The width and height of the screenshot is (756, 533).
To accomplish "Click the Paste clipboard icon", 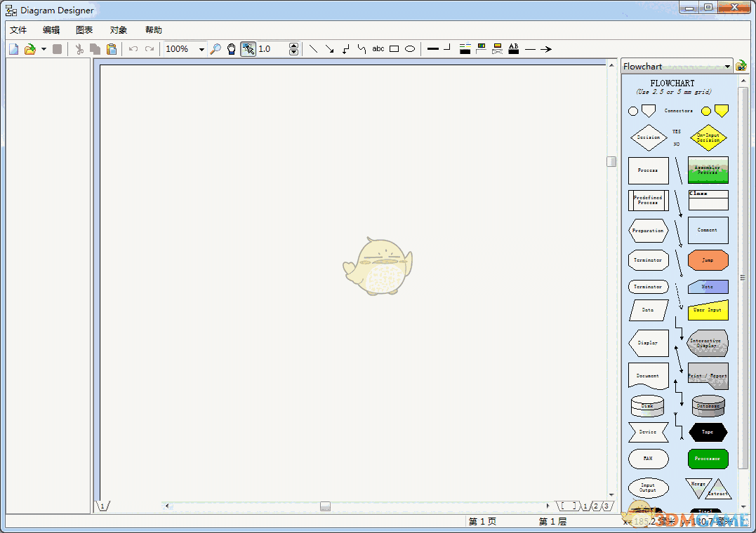I will (111, 49).
